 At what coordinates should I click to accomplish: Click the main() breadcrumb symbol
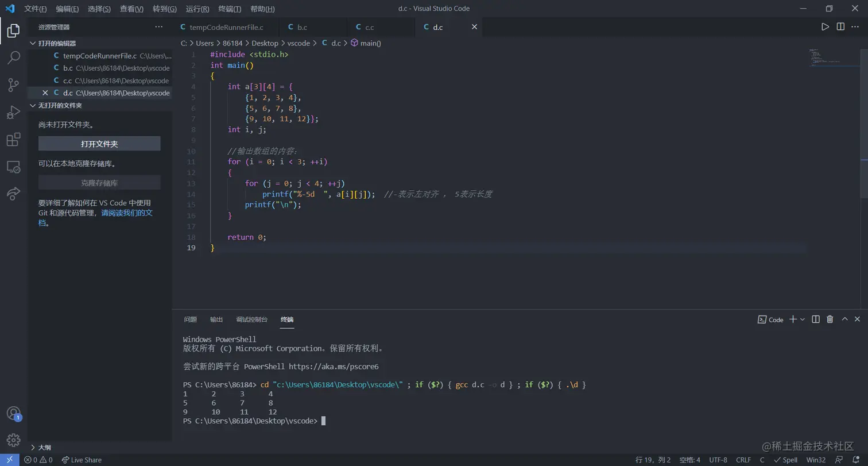pyautogui.click(x=366, y=43)
